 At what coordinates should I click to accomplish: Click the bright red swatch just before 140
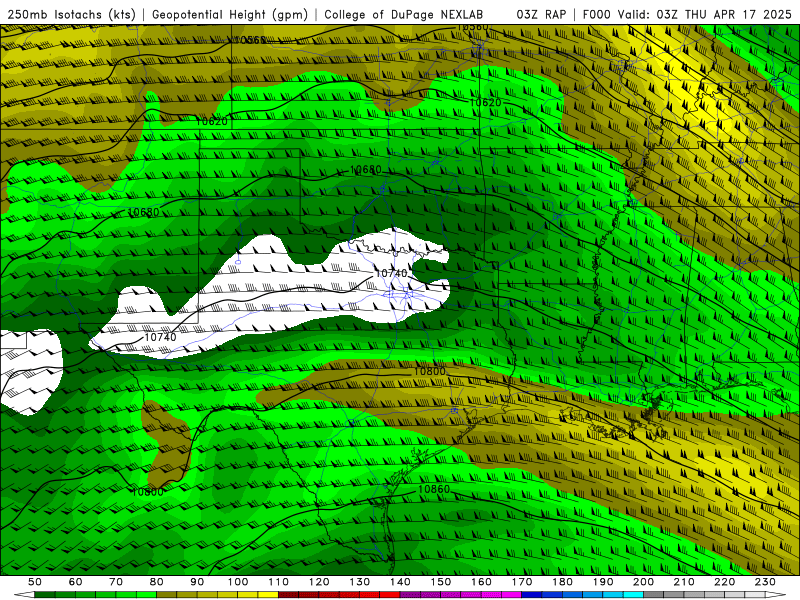coord(390,595)
